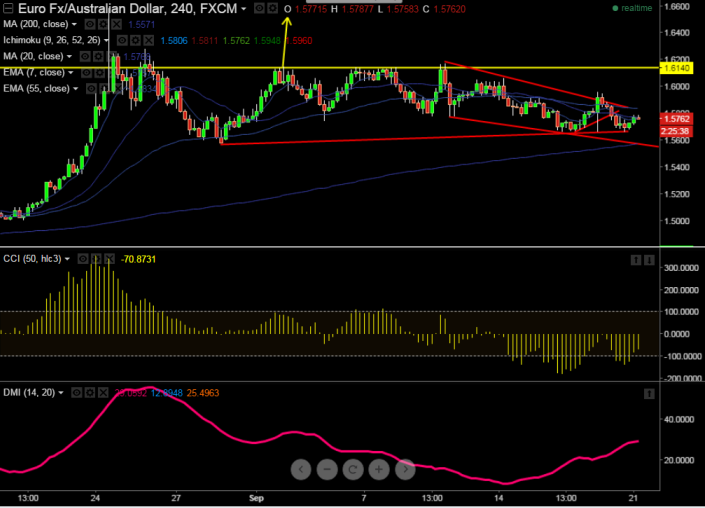Open settings for MA (200, close) indicator

(x=103, y=24)
